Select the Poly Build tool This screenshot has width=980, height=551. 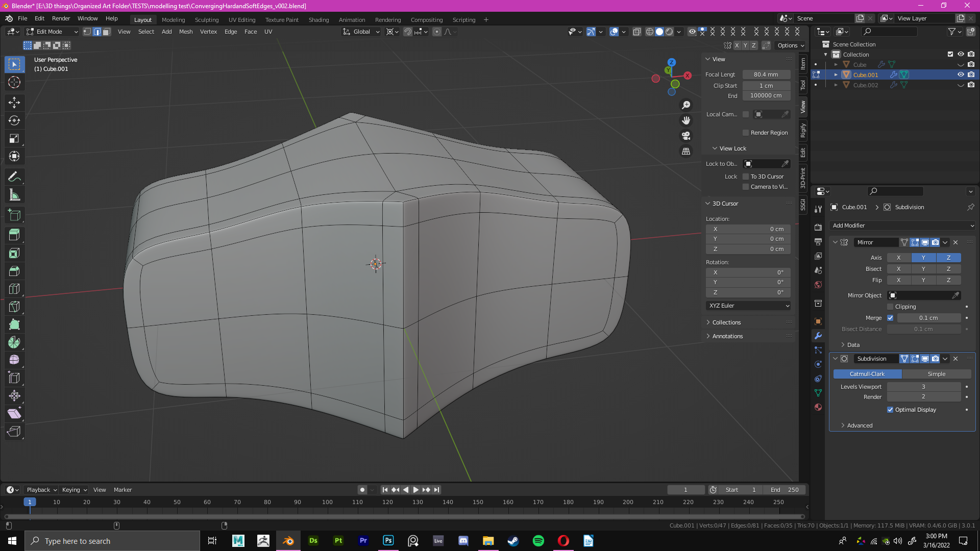(x=14, y=324)
